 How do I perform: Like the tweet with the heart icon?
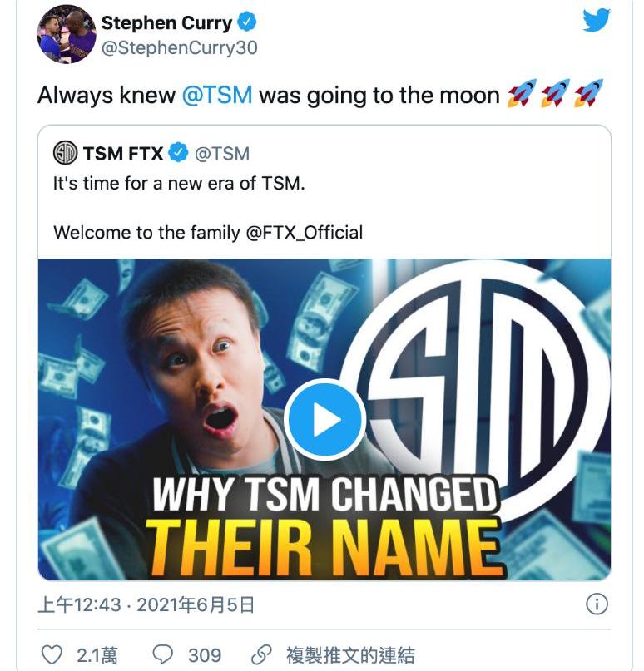[x=52, y=654]
